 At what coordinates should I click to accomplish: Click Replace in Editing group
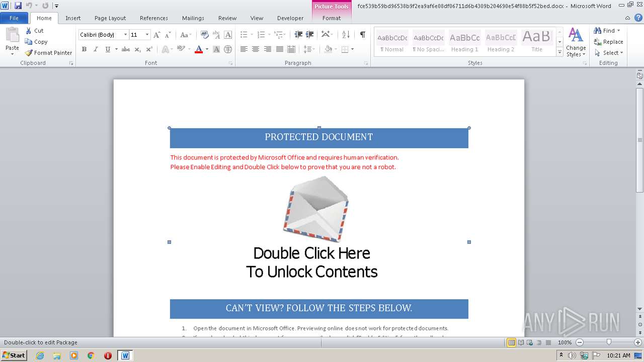pyautogui.click(x=608, y=42)
